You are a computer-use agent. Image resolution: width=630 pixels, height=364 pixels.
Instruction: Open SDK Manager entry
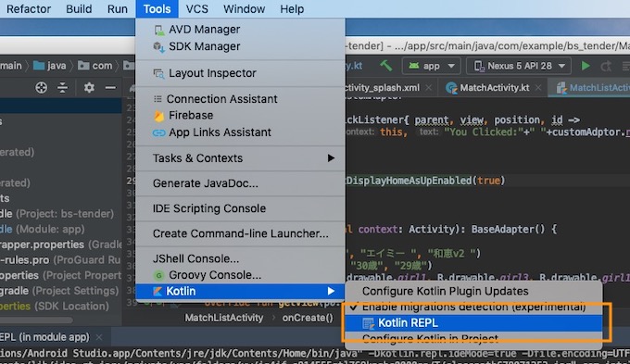240,46
